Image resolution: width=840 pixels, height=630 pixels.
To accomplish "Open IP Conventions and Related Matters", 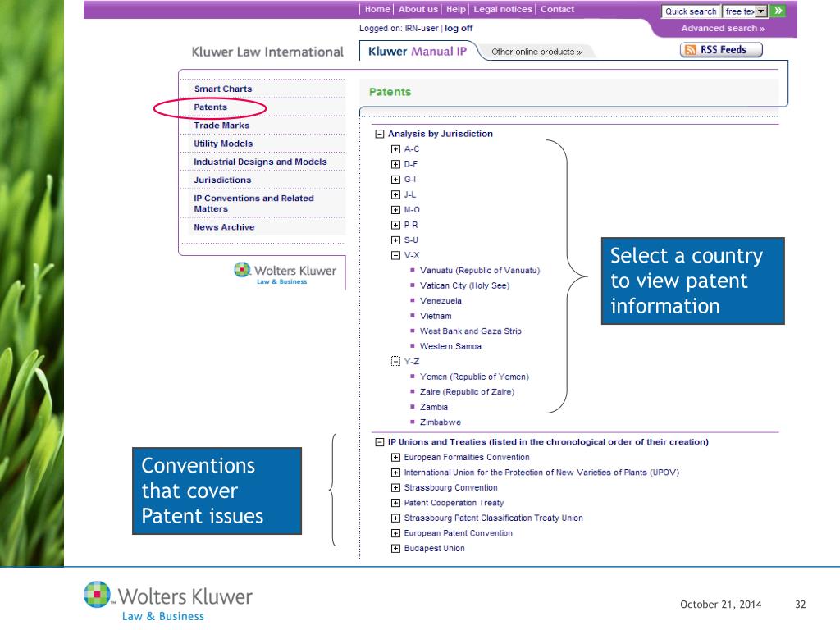I will (254, 203).
